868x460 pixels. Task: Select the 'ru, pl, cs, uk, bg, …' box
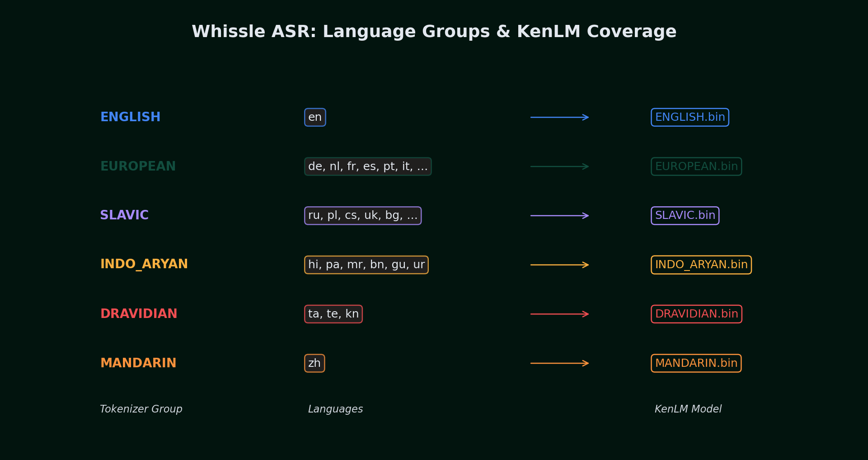pos(363,216)
